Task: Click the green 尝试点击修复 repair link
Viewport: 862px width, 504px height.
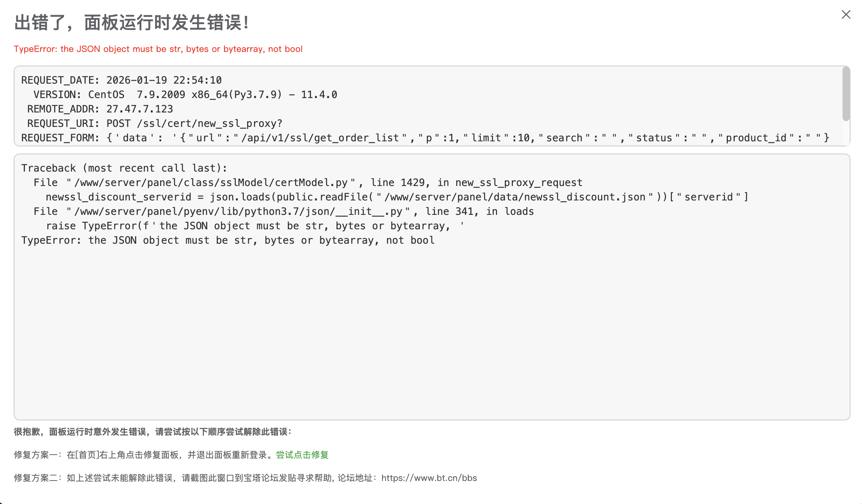Action: (302, 455)
